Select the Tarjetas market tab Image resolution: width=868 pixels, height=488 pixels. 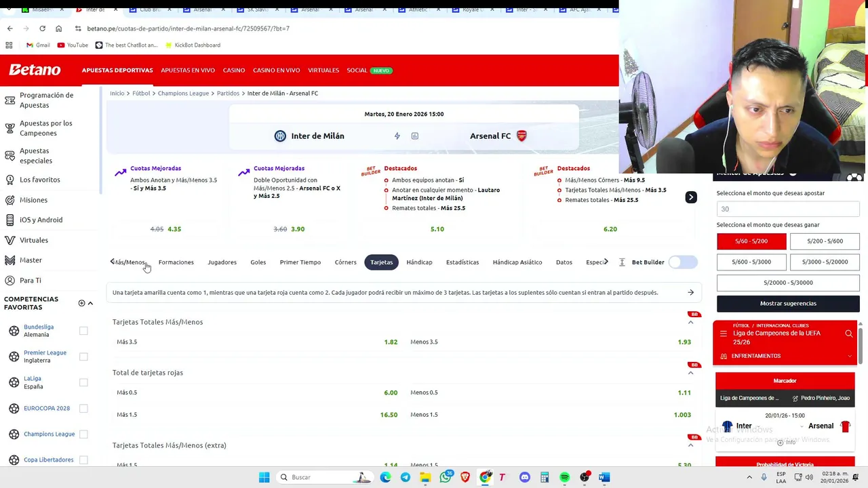(x=381, y=262)
